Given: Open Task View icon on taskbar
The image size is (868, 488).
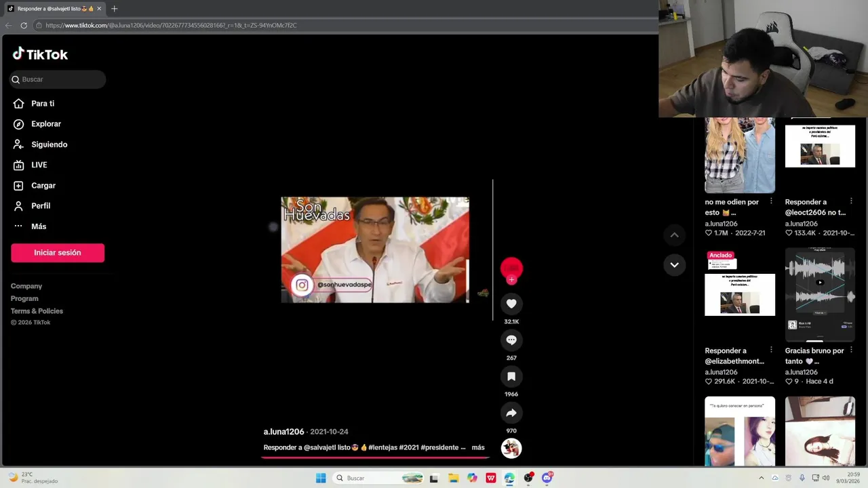Looking at the screenshot, I should tap(434, 478).
